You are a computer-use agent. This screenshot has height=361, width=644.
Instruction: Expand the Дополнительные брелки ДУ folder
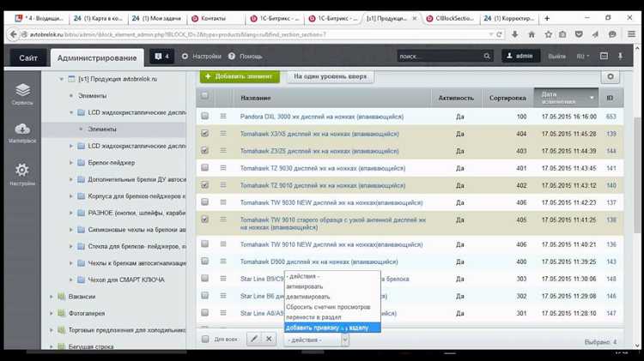tap(71, 179)
